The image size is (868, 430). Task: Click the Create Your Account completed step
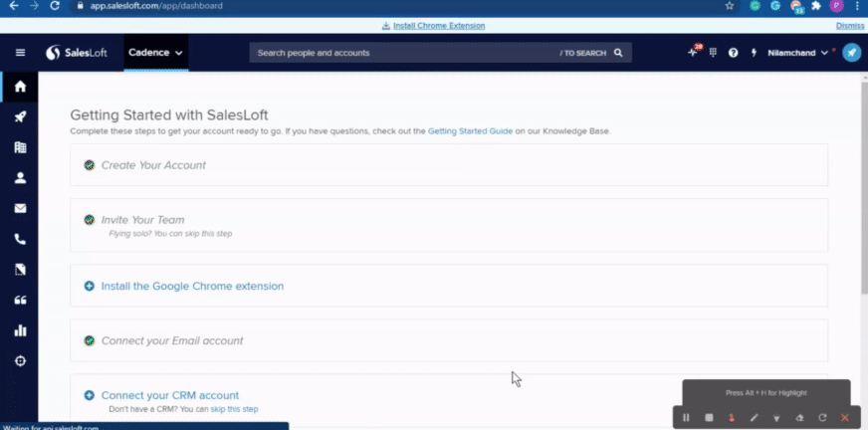tap(449, 165)
